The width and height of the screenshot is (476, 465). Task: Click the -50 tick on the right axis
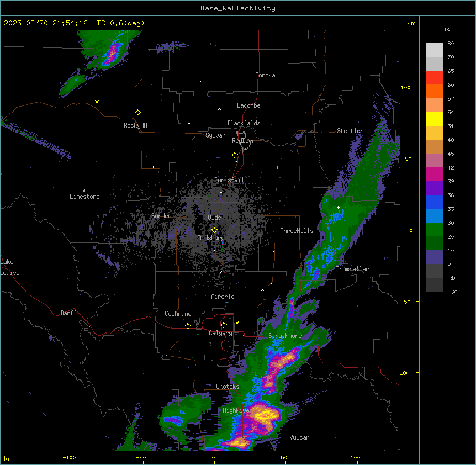405,302
